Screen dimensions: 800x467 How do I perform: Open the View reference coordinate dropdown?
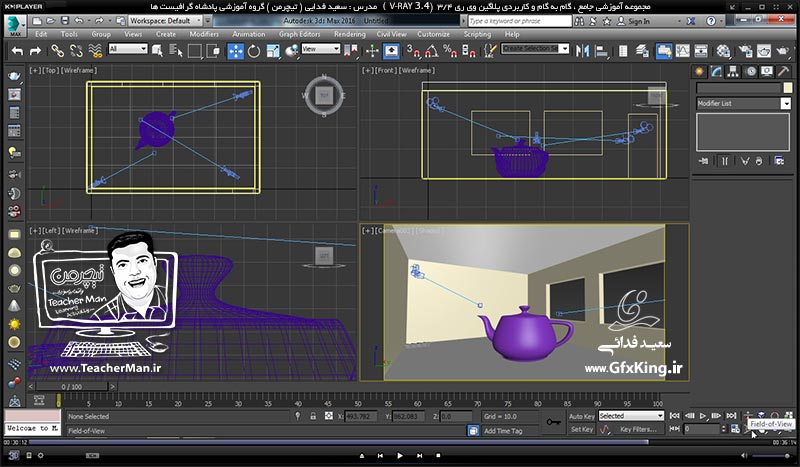[x=320, y=49]
